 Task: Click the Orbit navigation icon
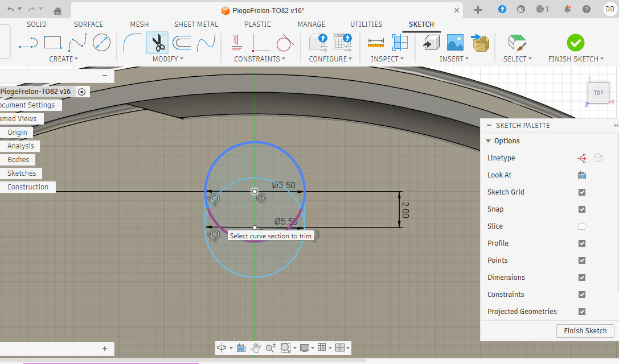pos(221,348)
